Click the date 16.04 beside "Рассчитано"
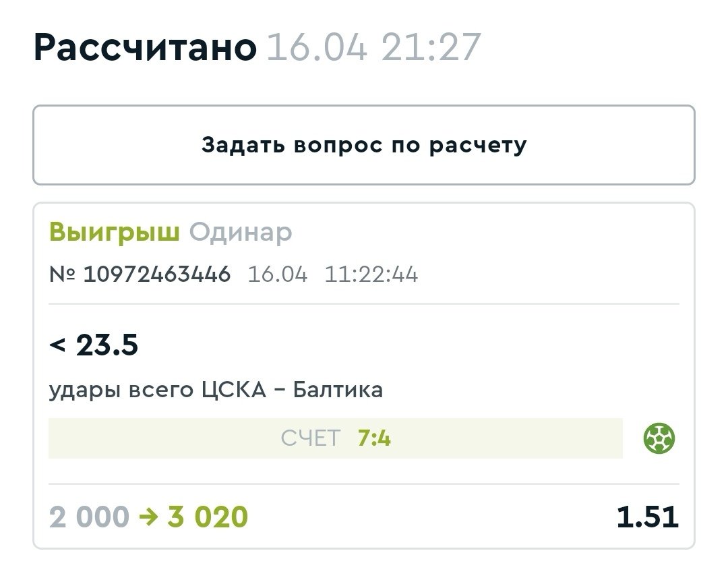The height and width of the screenshot is (582, 728). click(x=317, y=48)
